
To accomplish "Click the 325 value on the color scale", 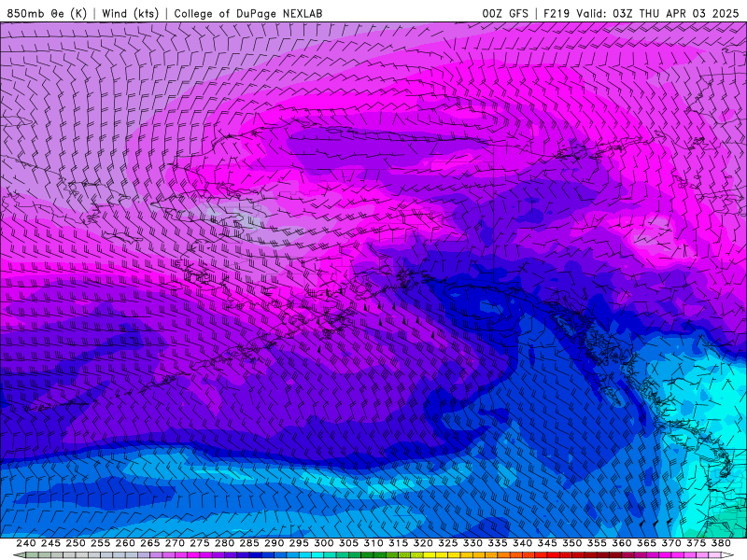I will coord(448,543).
